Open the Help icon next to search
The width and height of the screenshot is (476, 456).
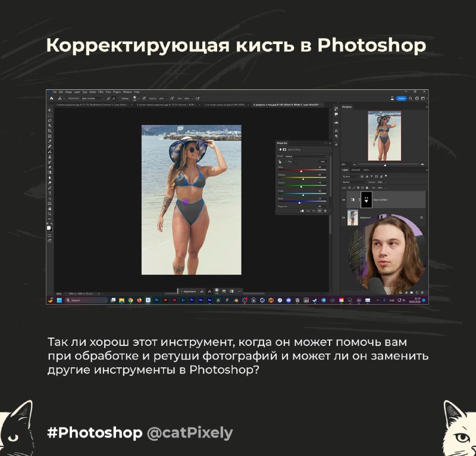pyautogui.click(x=417, y=98)
